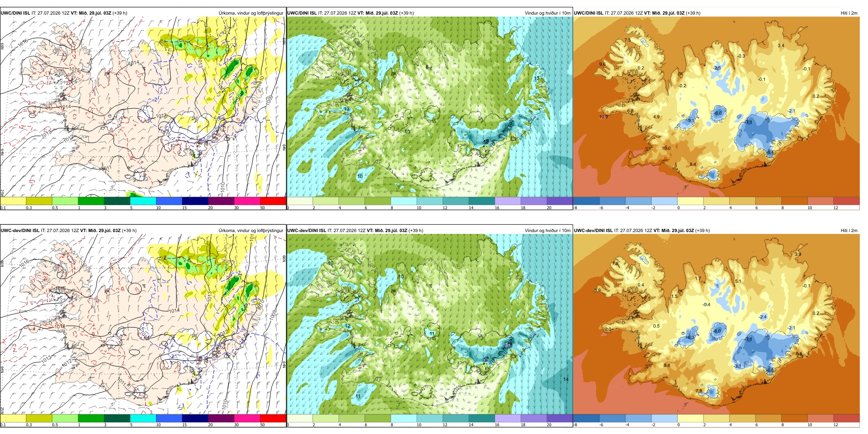The image size is (868, 434).
Task: Click the 14 wind value on UWC-dev wind map
Action: tap(566, 379)
